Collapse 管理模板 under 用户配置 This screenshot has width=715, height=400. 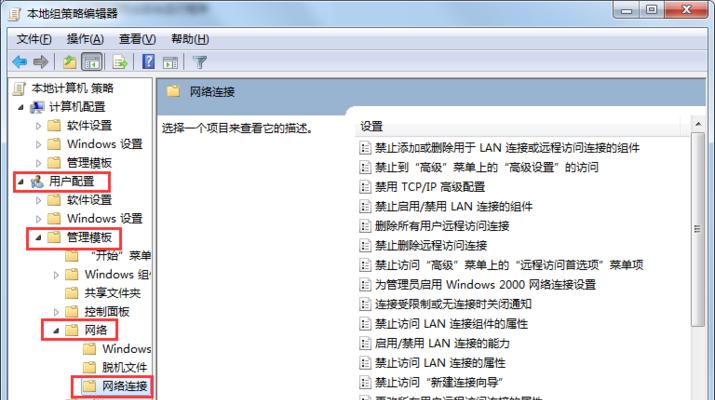tap(38, 238)
